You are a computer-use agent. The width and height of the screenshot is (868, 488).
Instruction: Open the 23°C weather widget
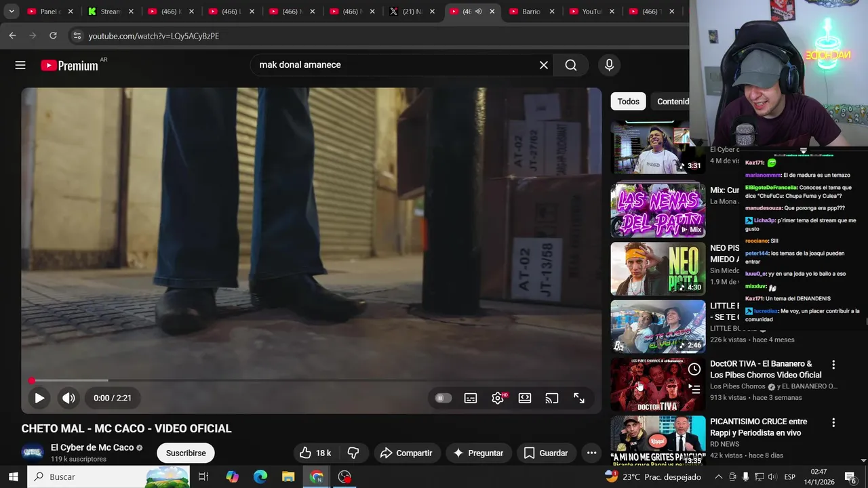click(653, 476)
